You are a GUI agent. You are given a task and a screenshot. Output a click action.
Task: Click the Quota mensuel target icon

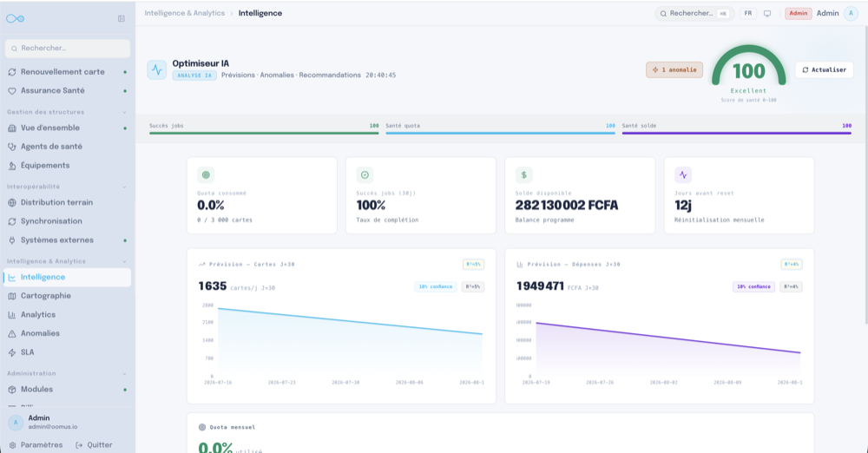(202, 428)
